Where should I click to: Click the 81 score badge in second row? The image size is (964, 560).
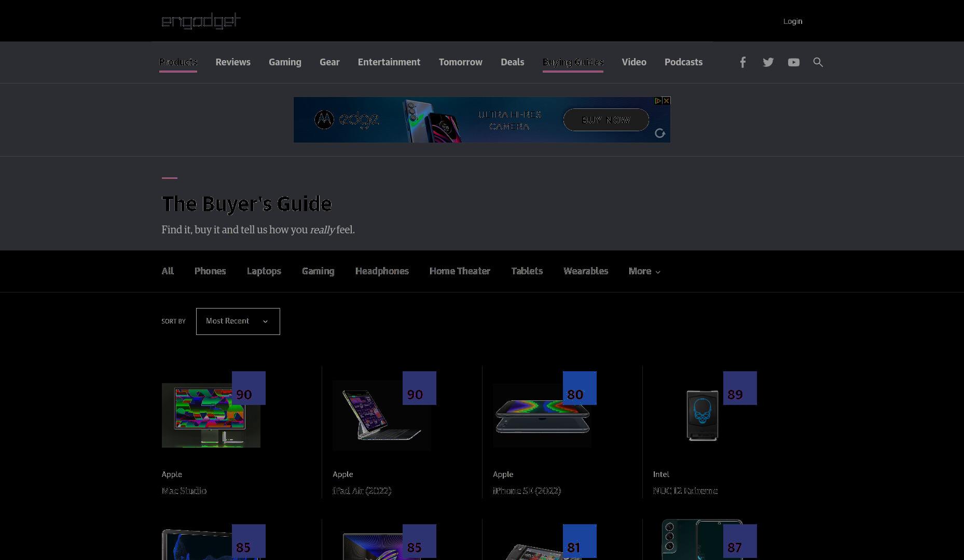[580, 541]
